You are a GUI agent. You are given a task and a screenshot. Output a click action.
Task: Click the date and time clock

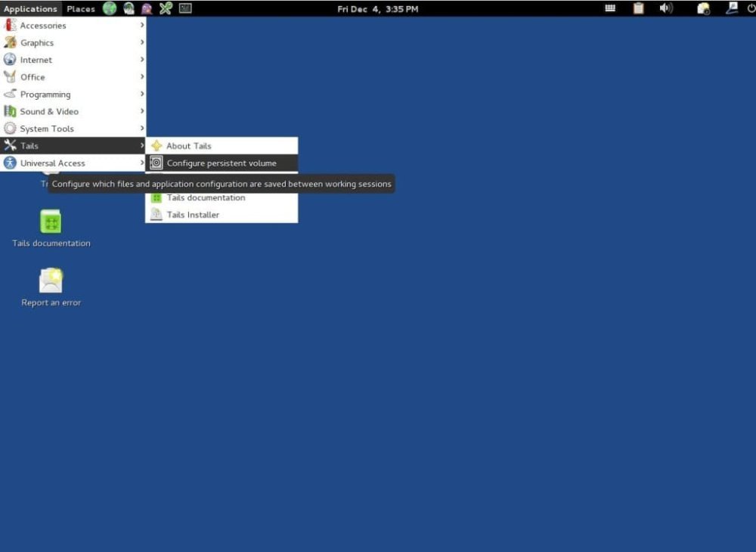point(377,8)
